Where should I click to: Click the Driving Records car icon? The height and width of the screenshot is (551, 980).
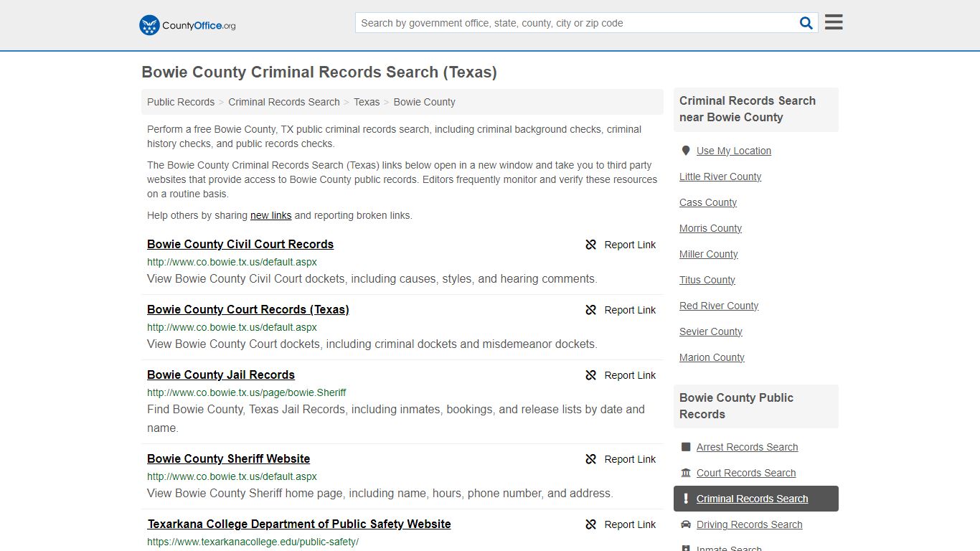point(686,524)
